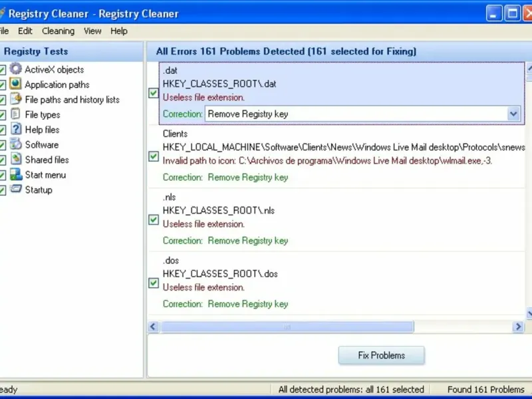Click the Application paths globe icon

tap(15, 84)
